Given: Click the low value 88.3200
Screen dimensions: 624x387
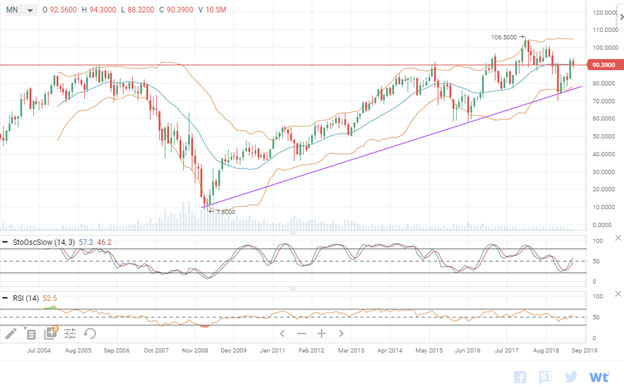Looking at the screenshot, I should click(x=141, y=10).
